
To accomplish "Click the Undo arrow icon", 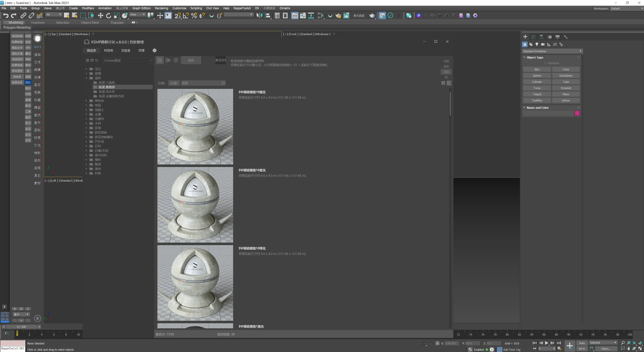I will 6,15.
